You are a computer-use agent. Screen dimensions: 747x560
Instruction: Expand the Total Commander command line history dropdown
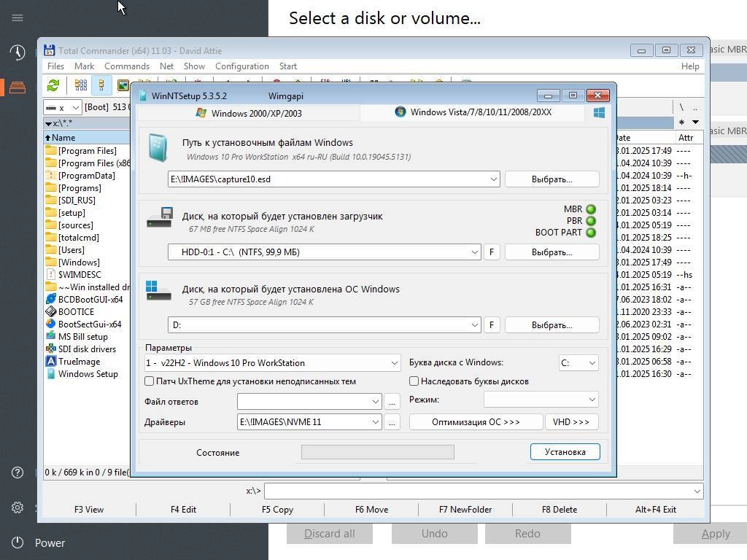click(x=697, y=491)
